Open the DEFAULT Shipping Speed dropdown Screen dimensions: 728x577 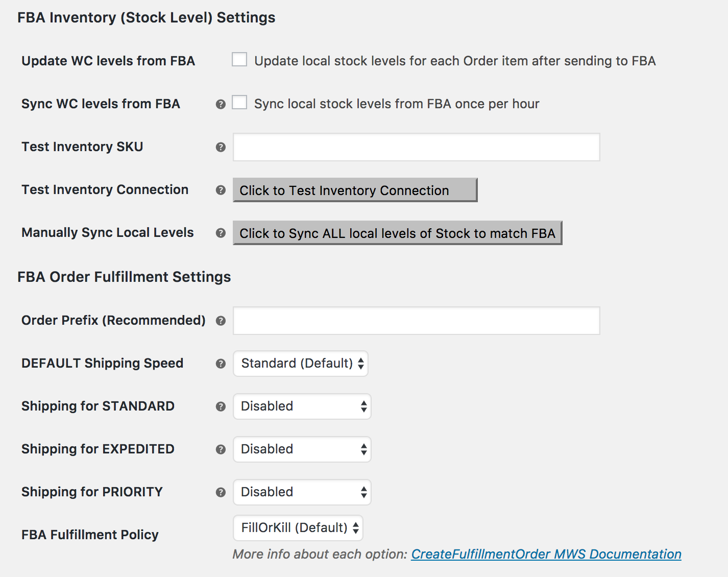point(301,364)
